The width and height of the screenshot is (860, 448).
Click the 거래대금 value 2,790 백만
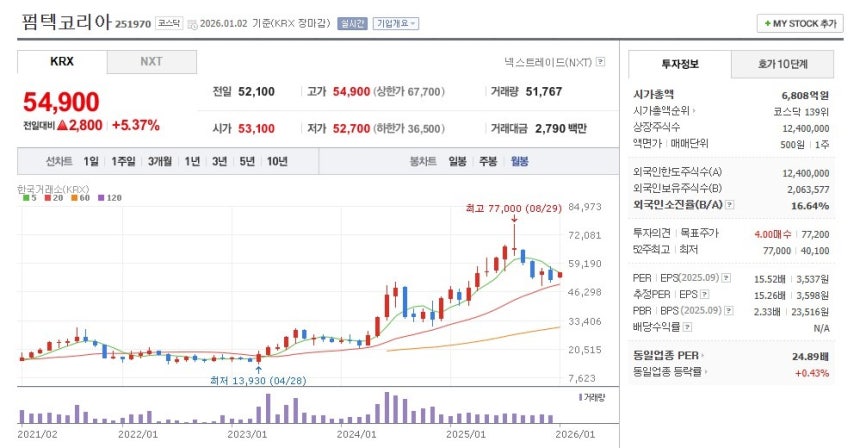pyautogui.click(x=561, y=128)
